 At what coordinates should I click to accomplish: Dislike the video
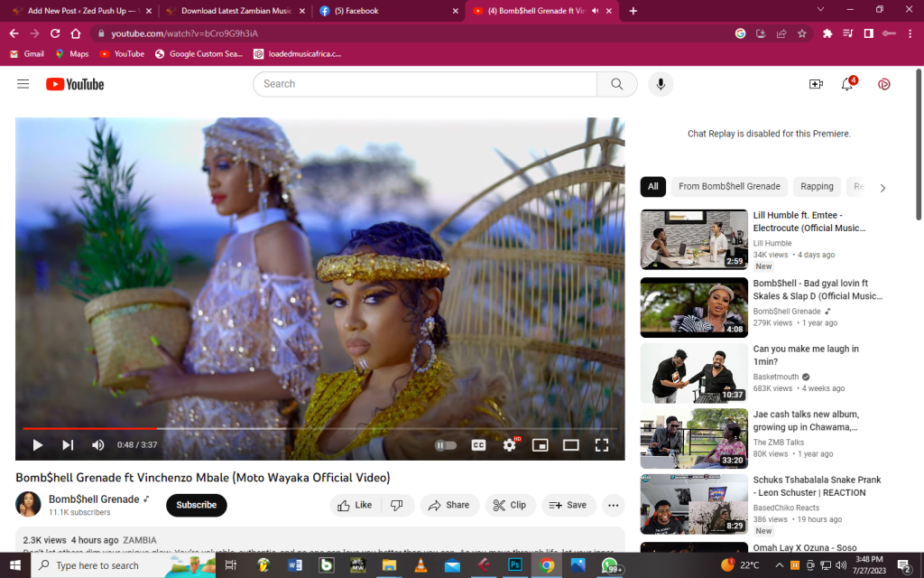(397, 505)
